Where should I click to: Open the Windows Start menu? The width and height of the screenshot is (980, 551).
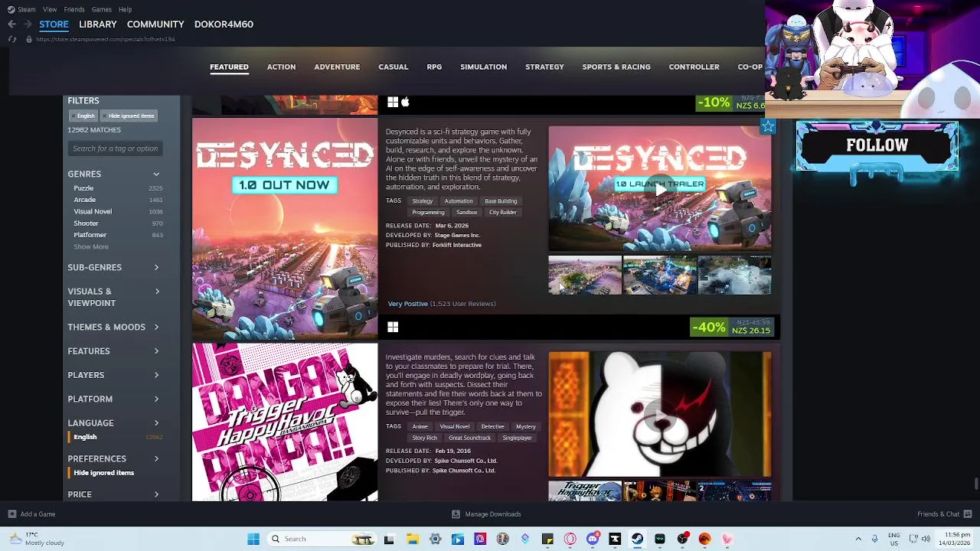click(x=253, y=539)
